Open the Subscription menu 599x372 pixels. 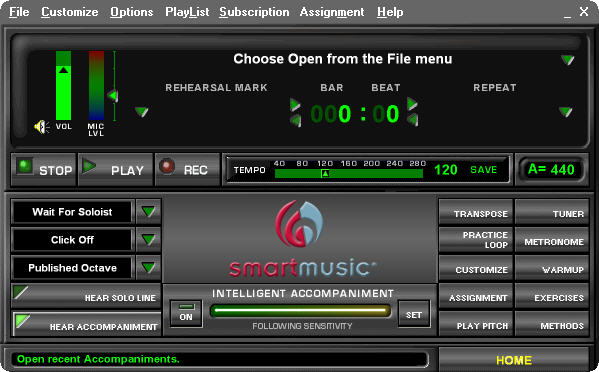[x=254, y=12]
